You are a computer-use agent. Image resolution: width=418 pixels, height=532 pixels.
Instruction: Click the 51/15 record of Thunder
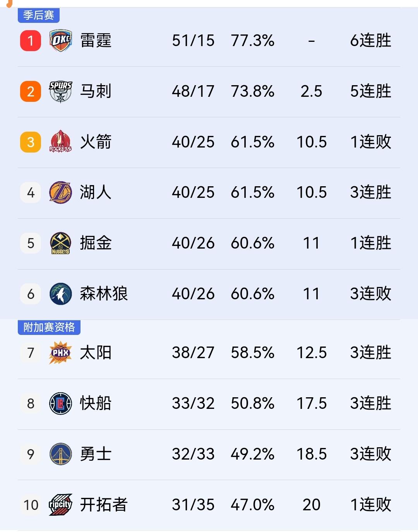tap(194, 41)
